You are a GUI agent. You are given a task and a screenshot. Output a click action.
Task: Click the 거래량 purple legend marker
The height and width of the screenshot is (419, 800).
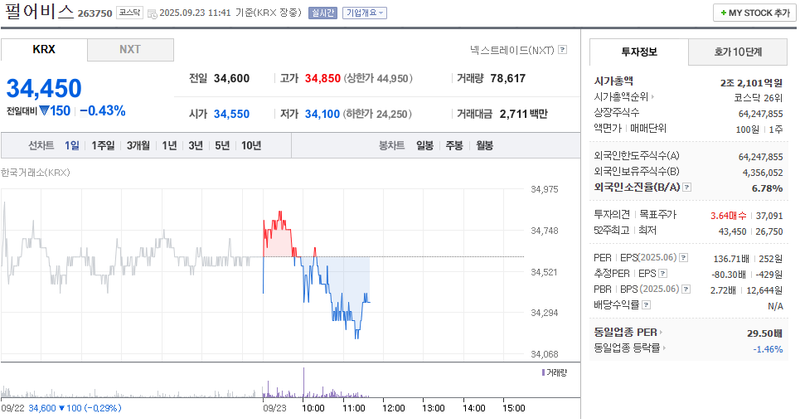pos(543,373)
